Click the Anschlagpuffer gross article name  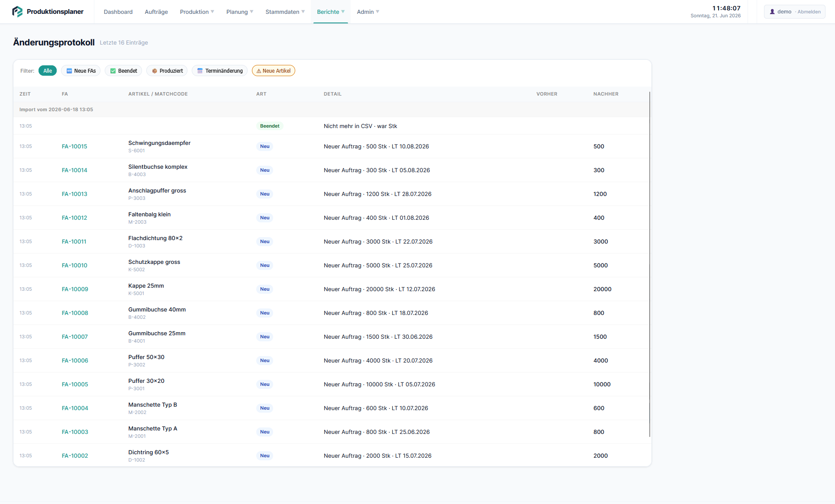point(157,190)
